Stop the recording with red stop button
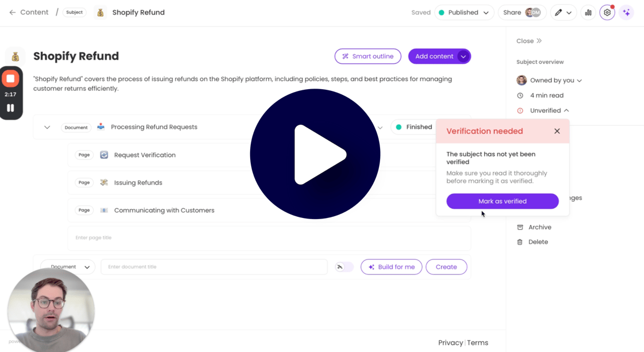The width and height of the screenshot is (644, 352). tap(10, 79)
